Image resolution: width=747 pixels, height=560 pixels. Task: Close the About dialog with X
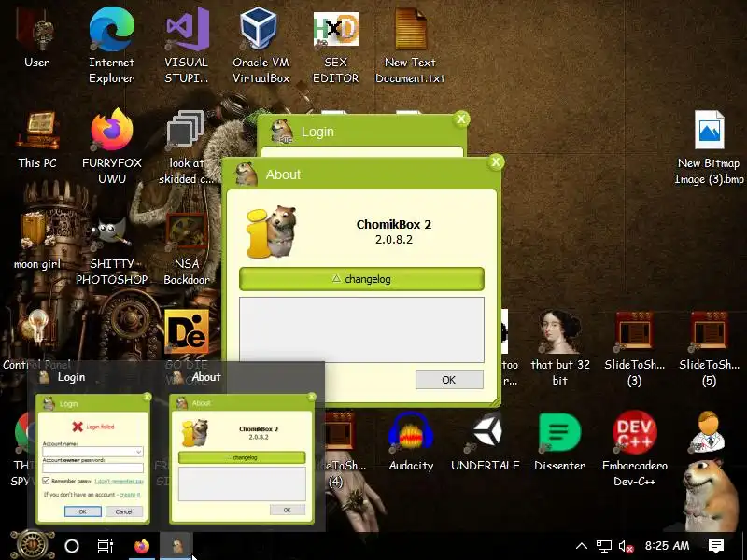496,162
